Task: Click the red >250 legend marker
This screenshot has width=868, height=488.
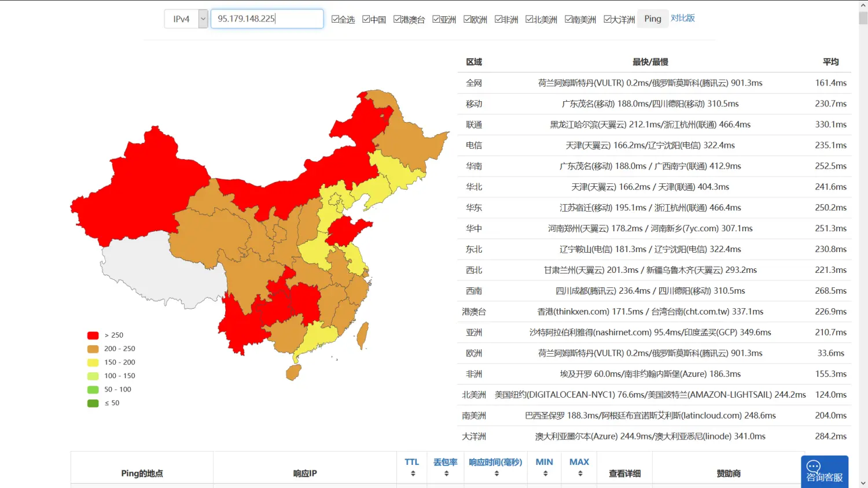Action: (x=93, y=335)
